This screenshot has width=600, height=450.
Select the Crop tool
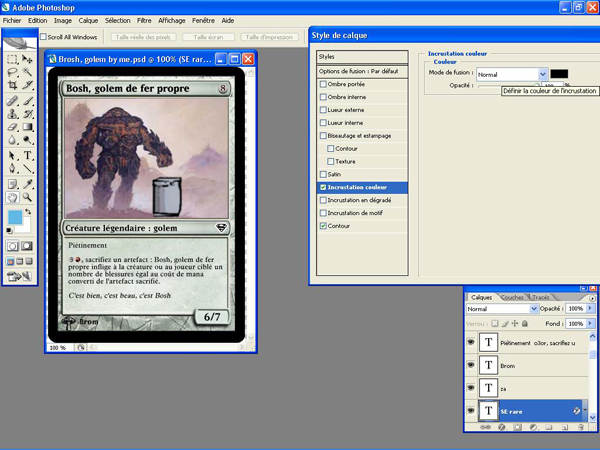[12, 85]
